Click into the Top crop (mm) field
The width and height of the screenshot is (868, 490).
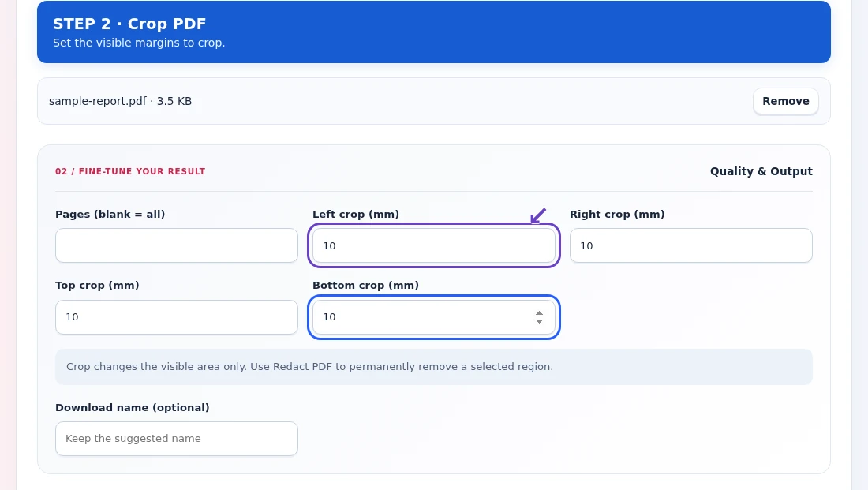pos(177,316)
